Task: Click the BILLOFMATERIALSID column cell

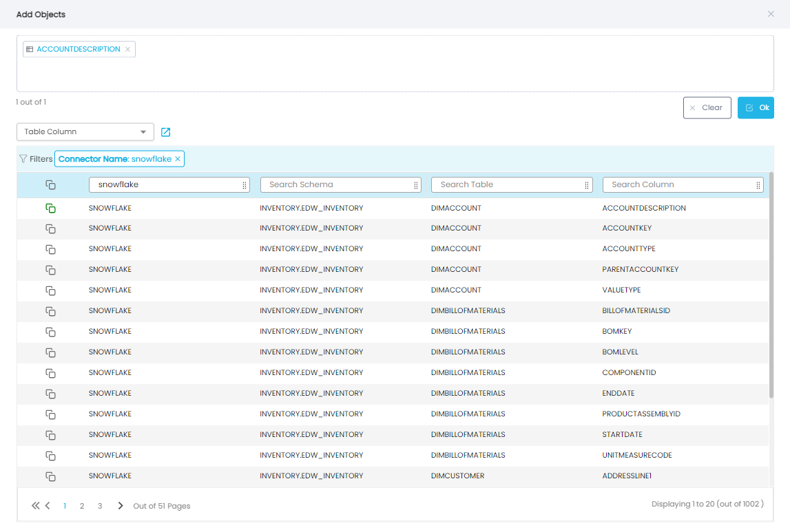Action: (x=636, y=311)
